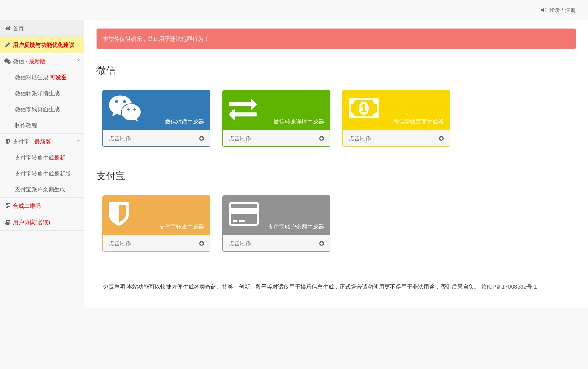This screenshot has width=588, height=369.
Task: Click the 支付宝转账生成器 card title
Action: [182, 227]
